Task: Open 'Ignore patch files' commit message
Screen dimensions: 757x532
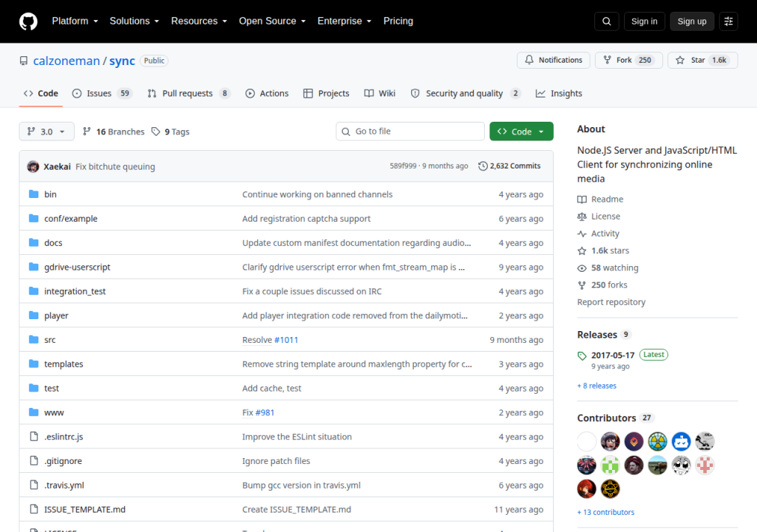Action: [x=276, y=460]
